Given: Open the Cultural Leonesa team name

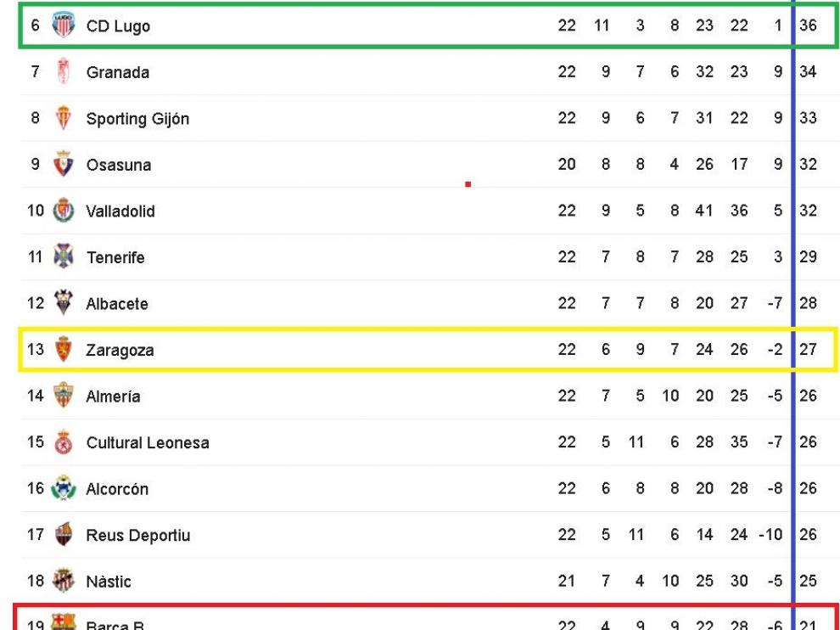Looking at the screenshot, I should tap(148, 443).
